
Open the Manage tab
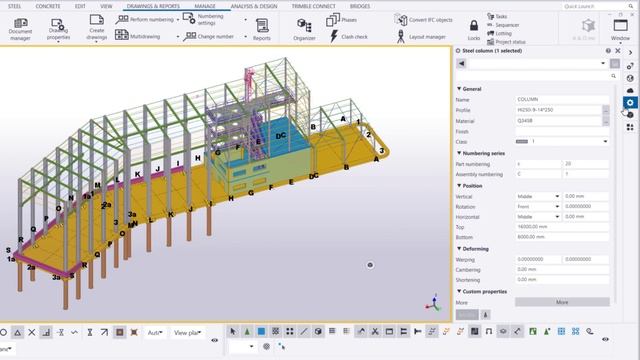pyautogui.click(x=205, y=6)
